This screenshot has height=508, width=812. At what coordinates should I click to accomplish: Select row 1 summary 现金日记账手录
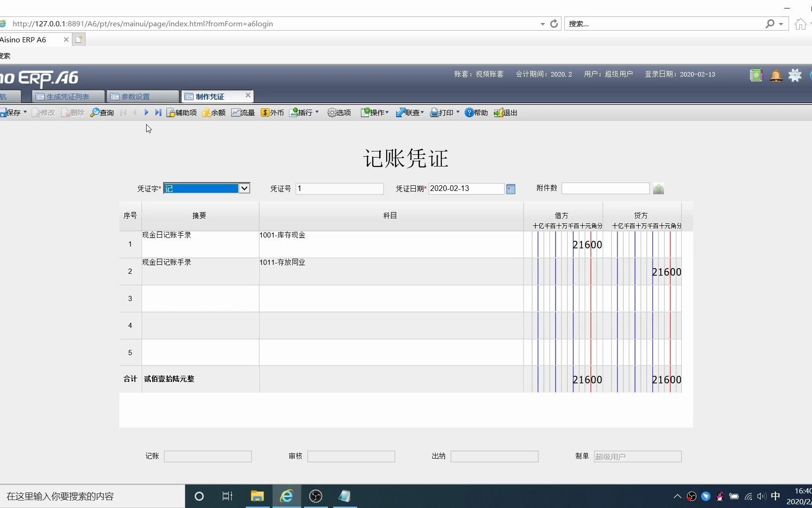tap(167, 235)
